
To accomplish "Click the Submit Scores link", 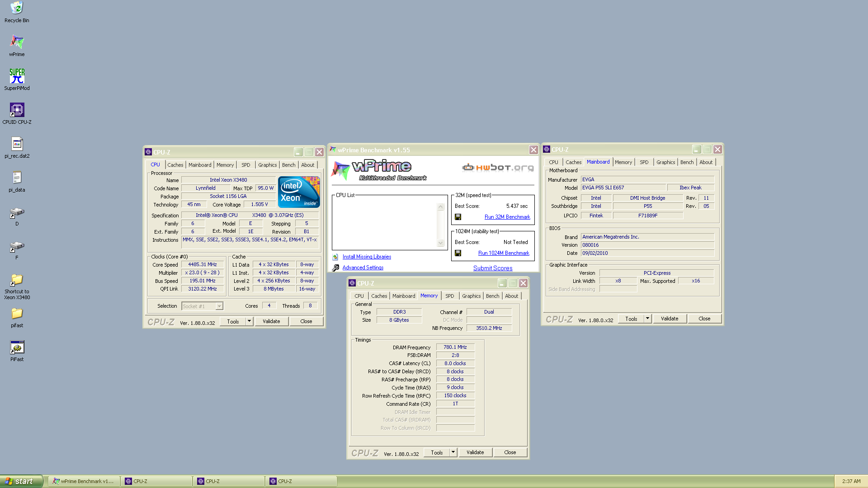I will (493, 268).
